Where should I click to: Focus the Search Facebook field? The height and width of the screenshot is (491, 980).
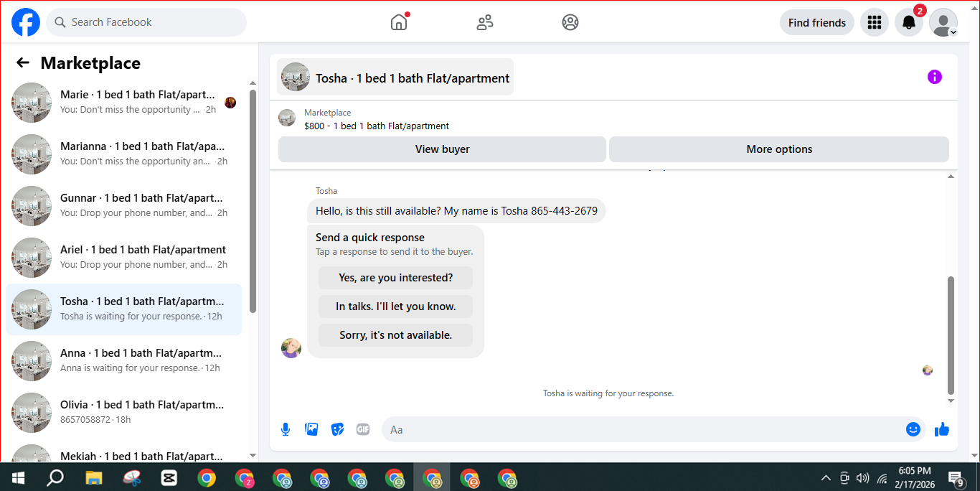146,22
